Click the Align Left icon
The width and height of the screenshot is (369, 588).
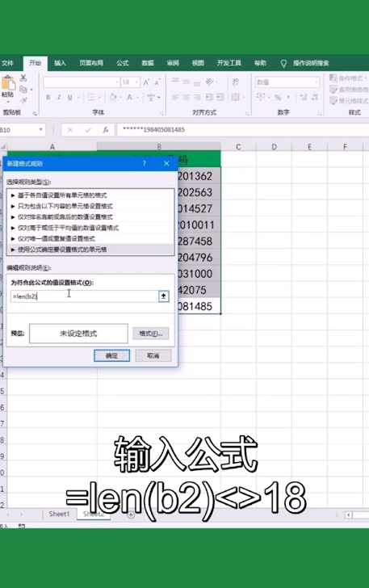point(175,97)
